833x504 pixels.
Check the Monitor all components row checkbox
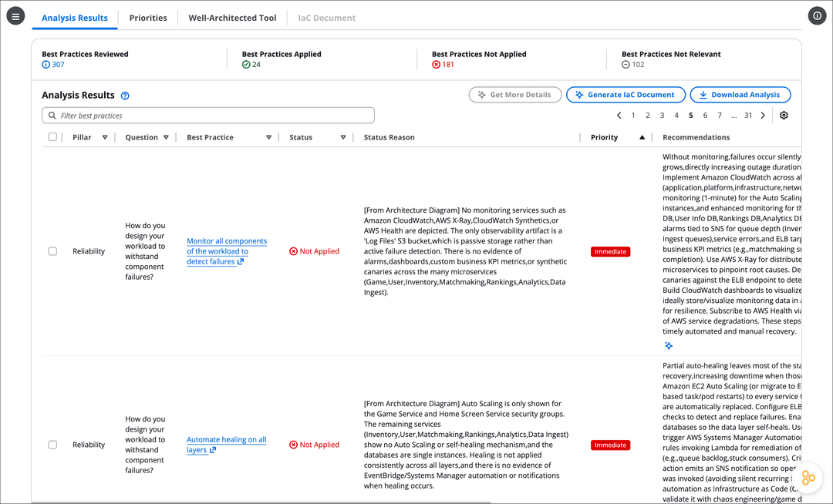(52, 251)
